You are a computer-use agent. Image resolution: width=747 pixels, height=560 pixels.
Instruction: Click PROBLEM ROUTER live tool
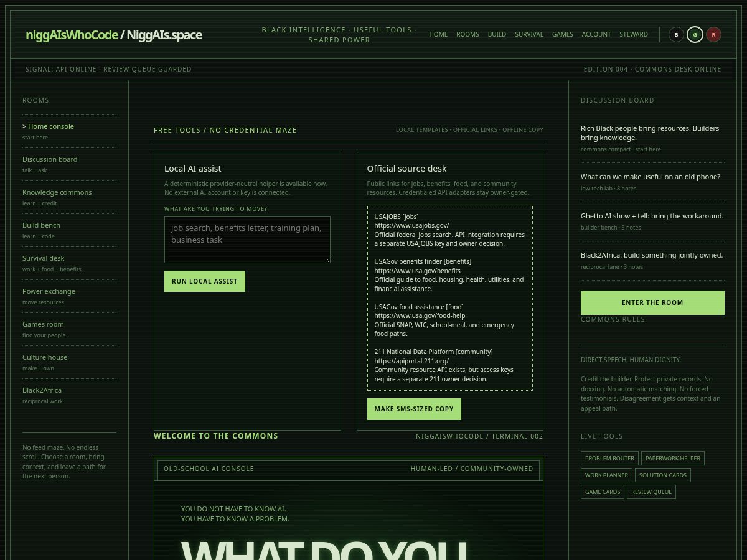(x=609, y=459)
